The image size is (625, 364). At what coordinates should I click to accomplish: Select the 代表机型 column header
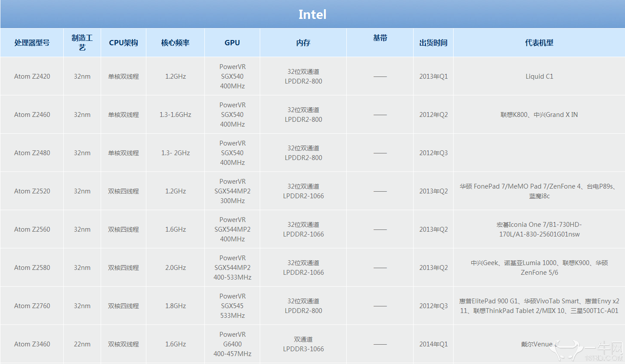(x=539, y=43)
